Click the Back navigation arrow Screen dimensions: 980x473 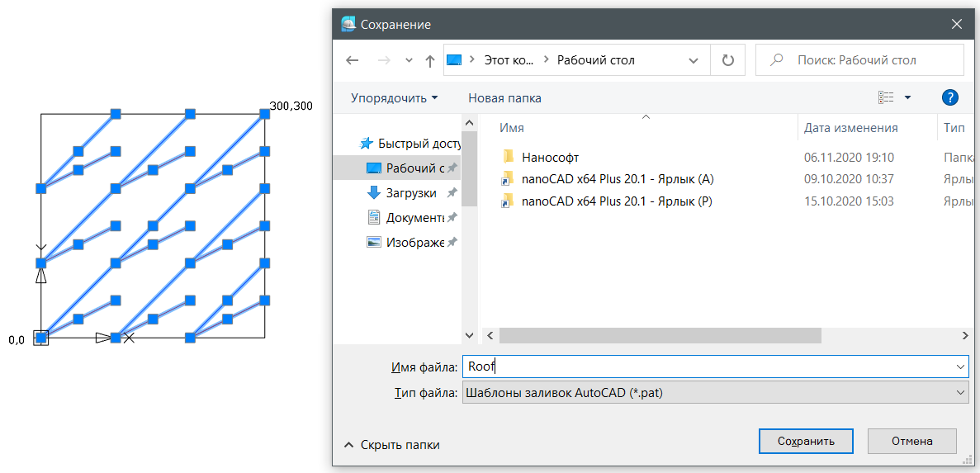tap(353, 60)
